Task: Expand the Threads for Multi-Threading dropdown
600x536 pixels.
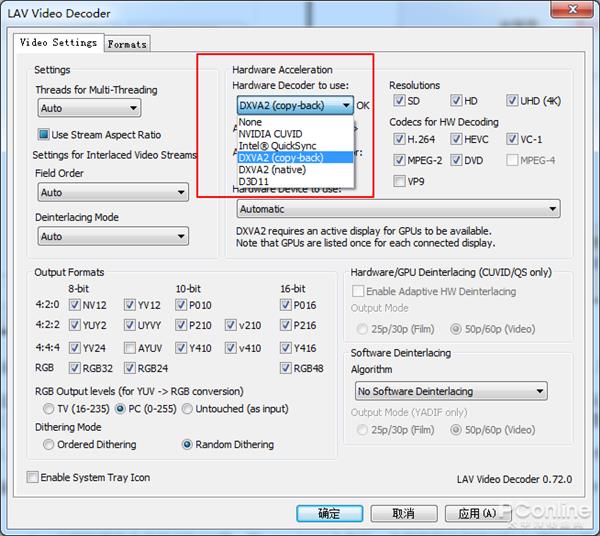Action: pos(88,108)
